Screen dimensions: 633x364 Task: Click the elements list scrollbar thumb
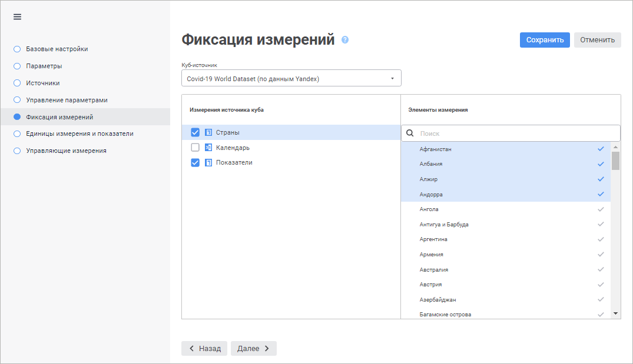coord(615,160)
